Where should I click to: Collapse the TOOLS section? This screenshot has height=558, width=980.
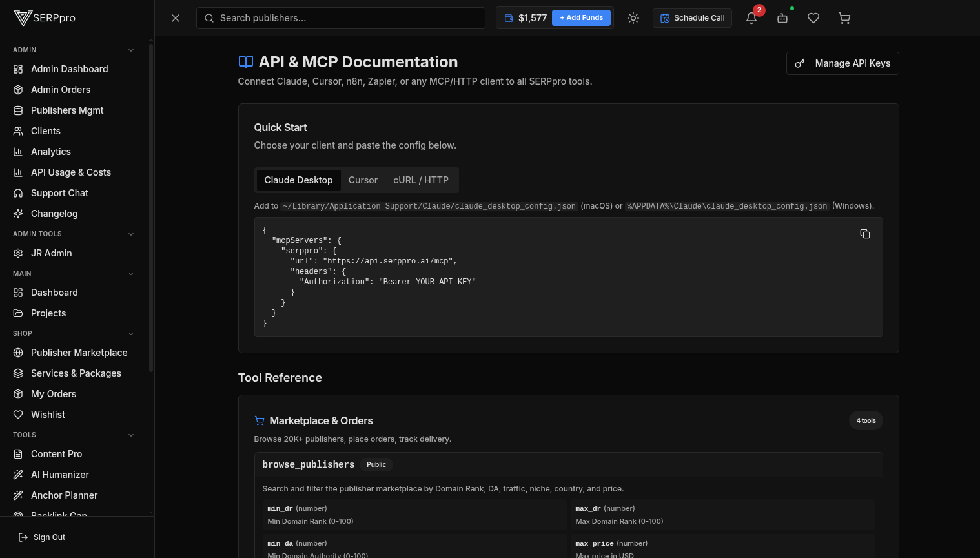131,435
